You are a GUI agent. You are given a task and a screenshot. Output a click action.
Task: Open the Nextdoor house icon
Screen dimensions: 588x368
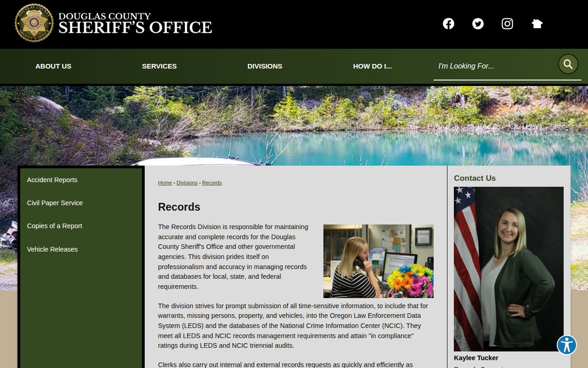(537, 23)
